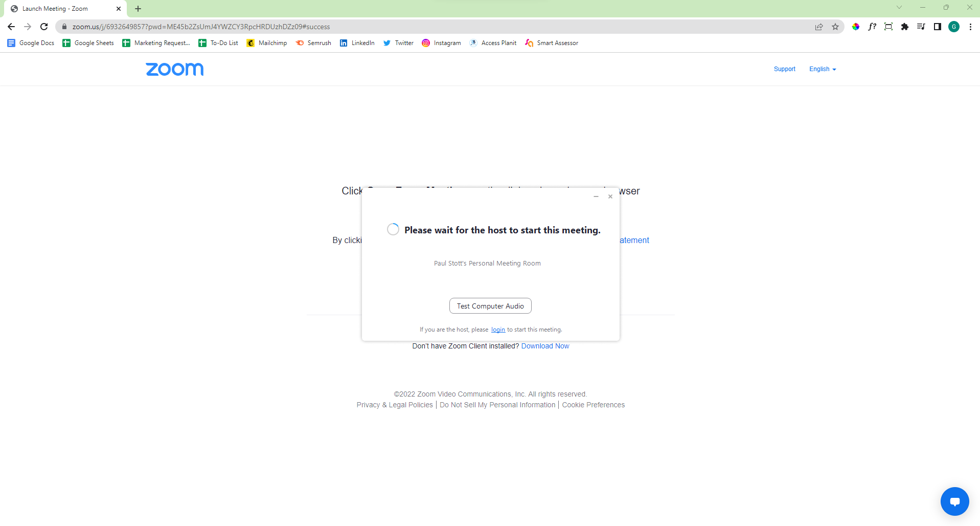Click the Download Now link
Image resolution: width=980 pixels, height=526 pixels.
(x=545, y=346)
